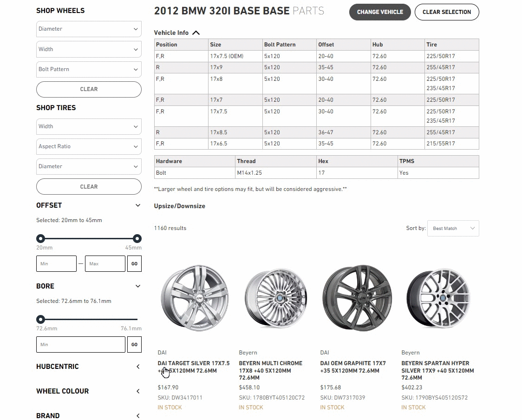Click the $402.23 price
522x420 pixels.
(412, 387)
